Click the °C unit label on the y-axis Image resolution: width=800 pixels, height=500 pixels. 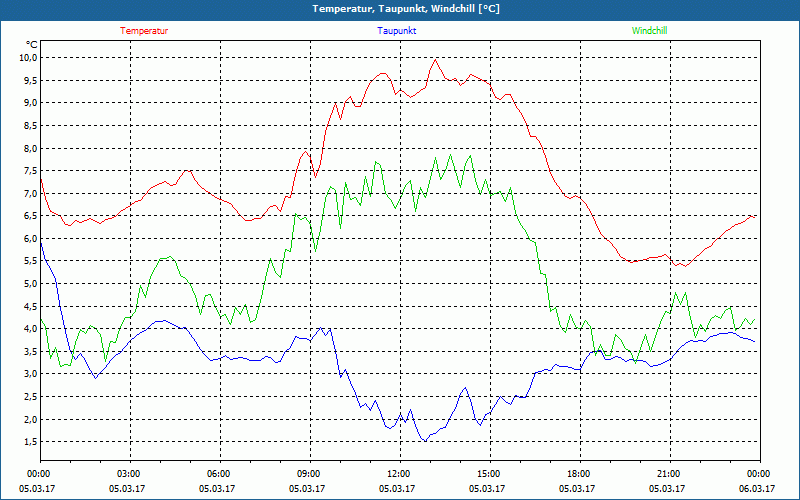pyautogui.click(x=32, y=45)
